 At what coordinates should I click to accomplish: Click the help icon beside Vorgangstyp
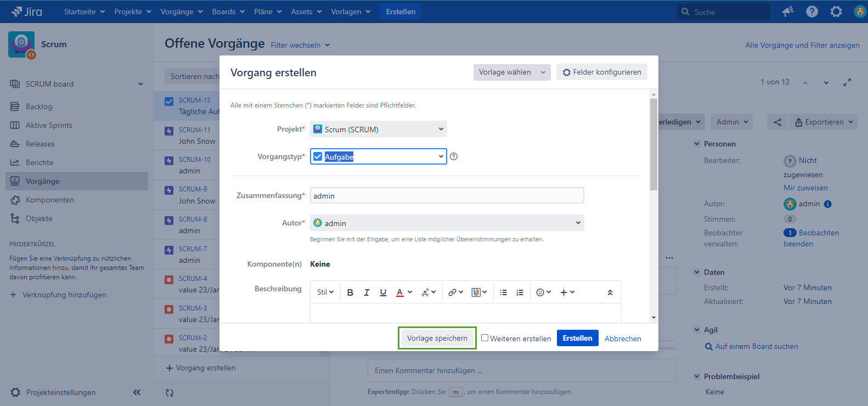click(x=454, y=156)
